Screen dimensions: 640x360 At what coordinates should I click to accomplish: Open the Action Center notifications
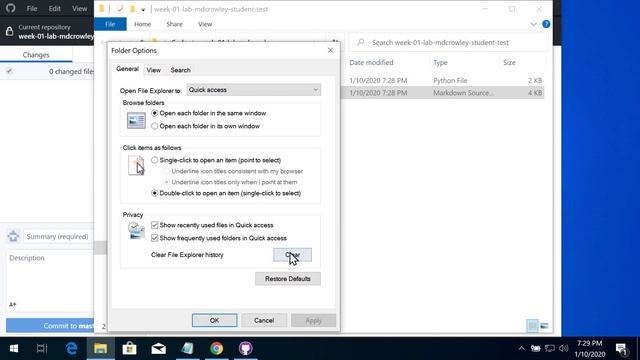tap(621, 349)
